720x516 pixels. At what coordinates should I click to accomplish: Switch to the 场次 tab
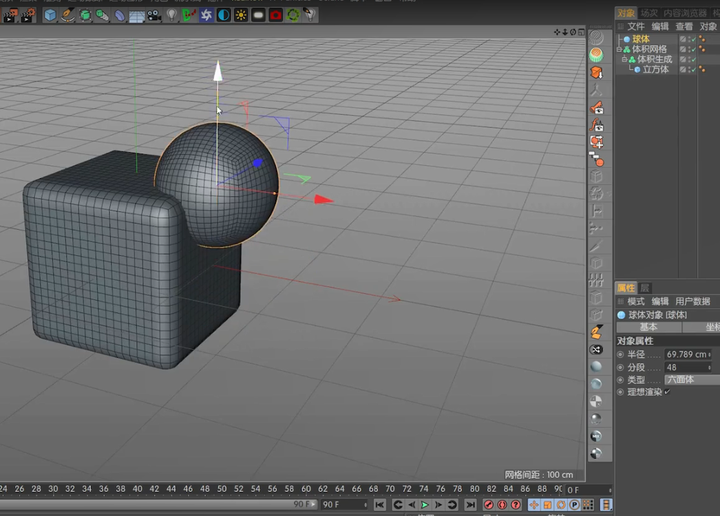point(649,13)
